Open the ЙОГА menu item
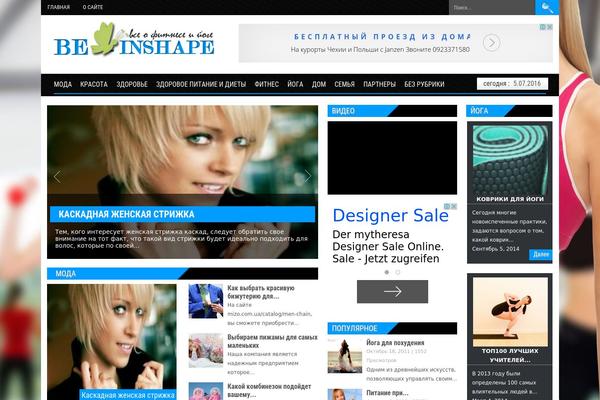This screenshot has height=400, width=600. tap(295, 84)
